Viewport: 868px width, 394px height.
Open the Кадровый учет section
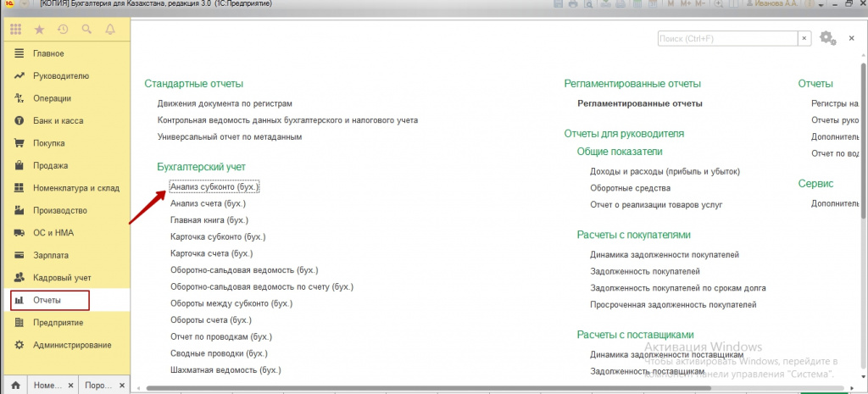point(65,278)
